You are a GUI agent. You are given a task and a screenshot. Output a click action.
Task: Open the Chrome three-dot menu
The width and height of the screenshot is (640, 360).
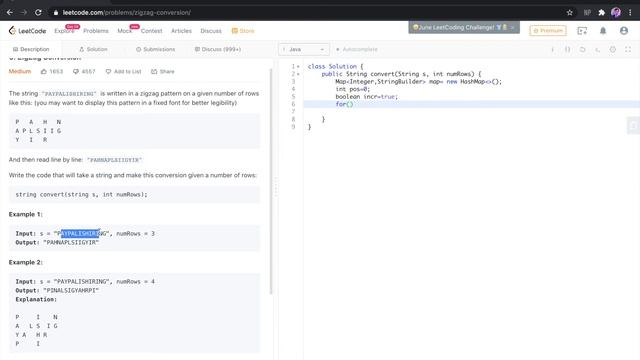click(630, 13)
